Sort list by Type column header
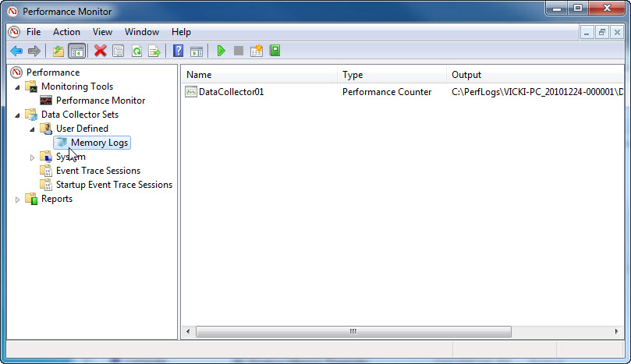The height and width of the screenshot is (364, 631). [x=392, y=75]
